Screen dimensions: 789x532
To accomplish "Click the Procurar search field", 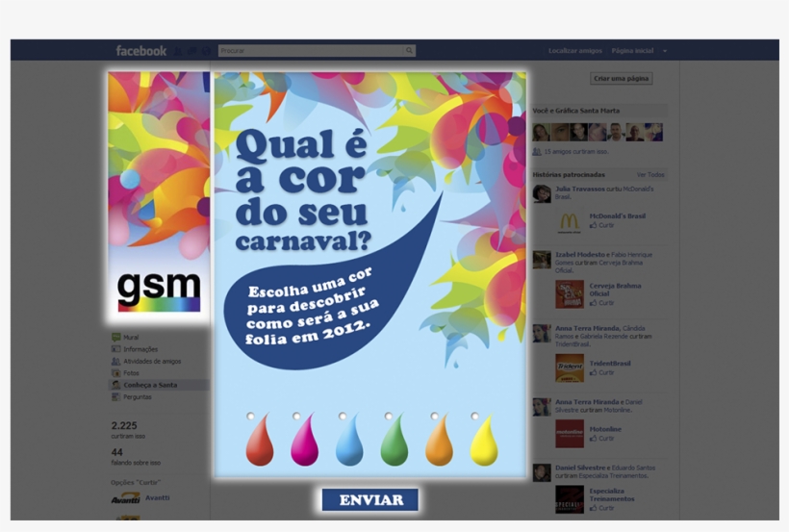I will (x=310, y=51).
